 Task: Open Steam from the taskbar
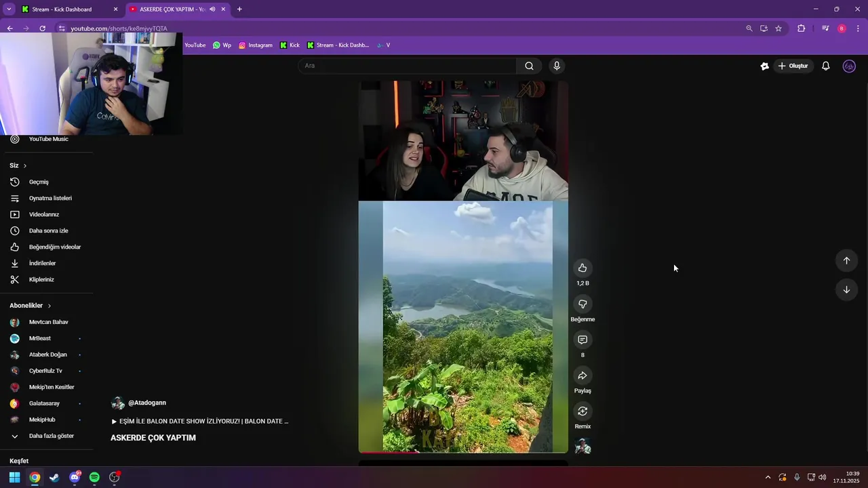click(54, 477)
